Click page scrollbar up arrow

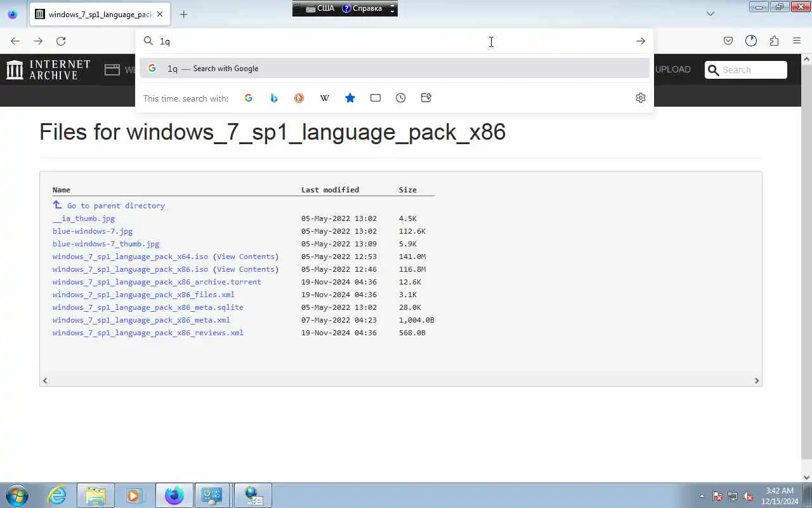coord(807,59)
